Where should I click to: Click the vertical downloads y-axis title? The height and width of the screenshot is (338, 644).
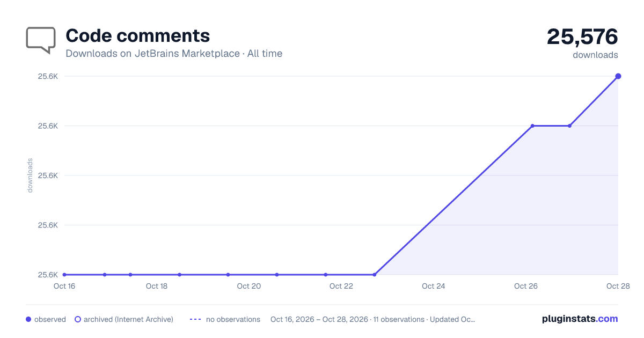[30, 175]
